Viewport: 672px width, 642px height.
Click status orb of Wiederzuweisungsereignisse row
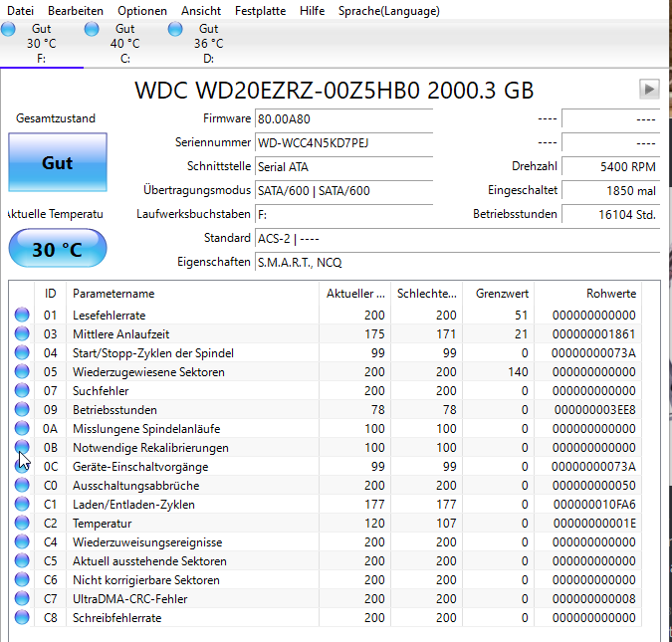click(22, 541)
